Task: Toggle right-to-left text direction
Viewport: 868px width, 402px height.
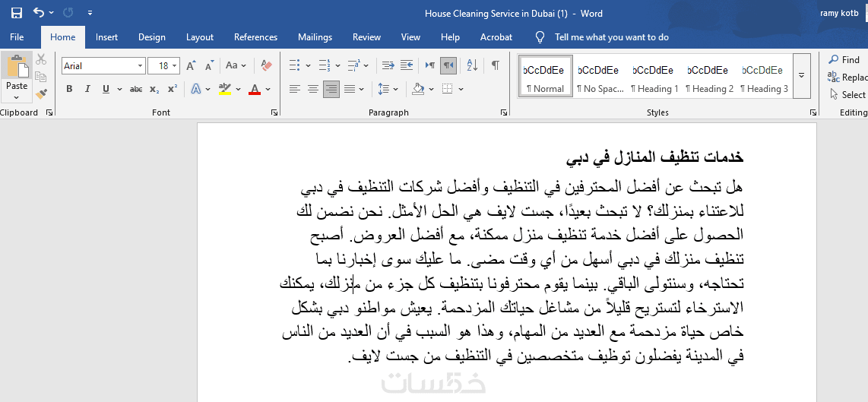Action: tap(448, 65)
